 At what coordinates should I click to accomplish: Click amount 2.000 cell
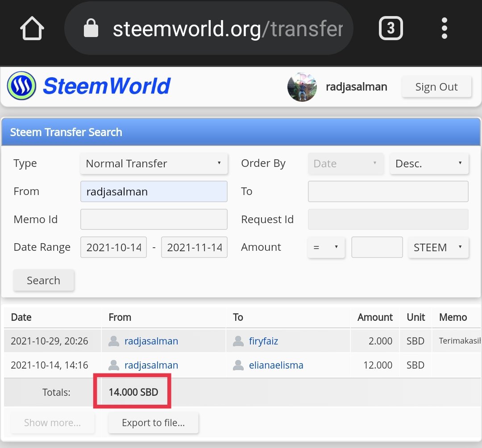[x=380, y=341]
